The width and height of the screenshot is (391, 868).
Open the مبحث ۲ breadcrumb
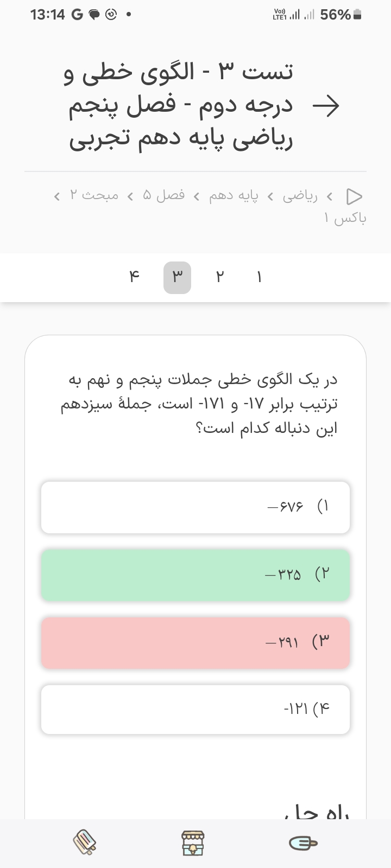[x=93, y=195]
